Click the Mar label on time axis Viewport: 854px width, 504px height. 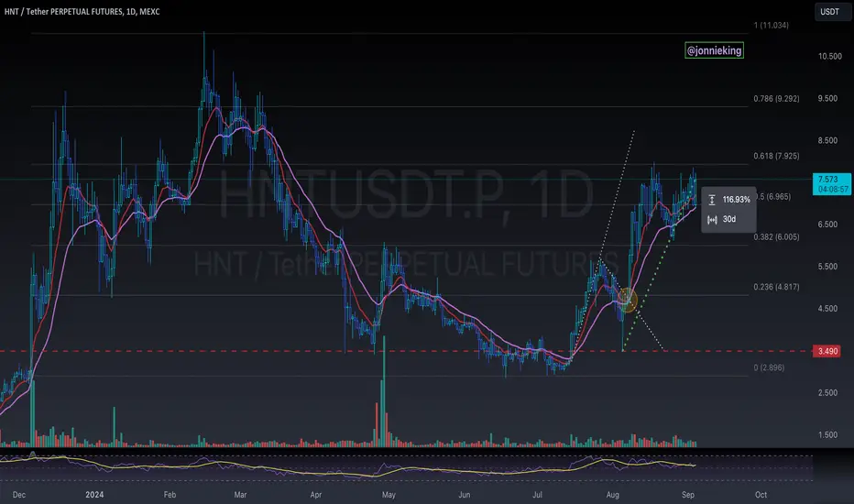click(x=240, y=495)
